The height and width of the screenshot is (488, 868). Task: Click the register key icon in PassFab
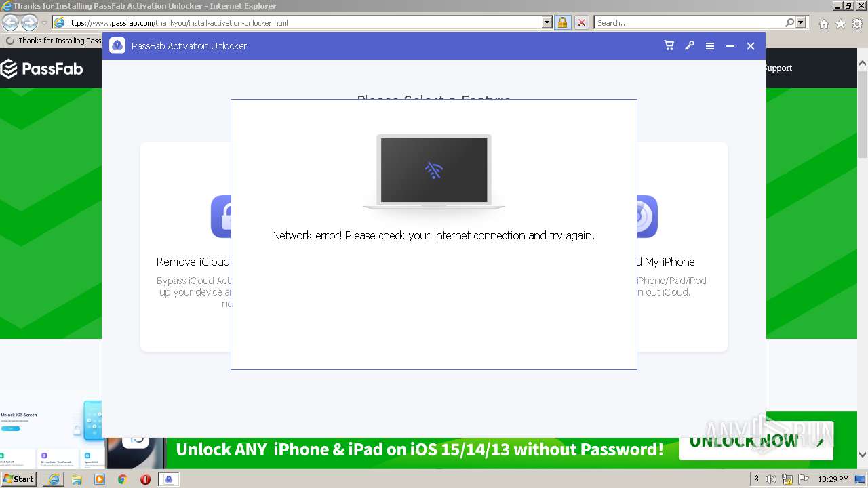(x=690, y=46)
